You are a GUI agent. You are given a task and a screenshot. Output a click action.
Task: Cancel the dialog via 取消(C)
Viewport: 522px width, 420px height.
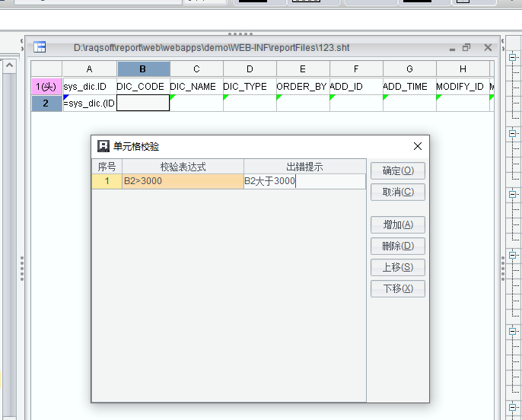398,192
